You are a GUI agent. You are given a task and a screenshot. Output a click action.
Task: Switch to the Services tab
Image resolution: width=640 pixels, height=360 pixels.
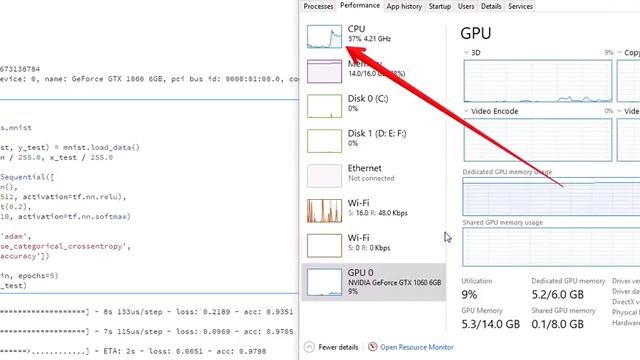coord(520,6)
